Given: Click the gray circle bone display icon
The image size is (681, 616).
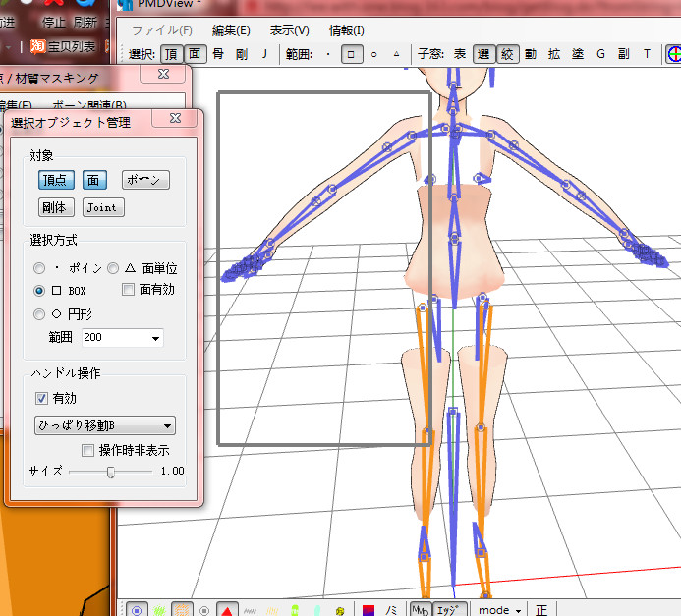Looking at the screenshot, I should pyautogui.click(x=204, y=611).
